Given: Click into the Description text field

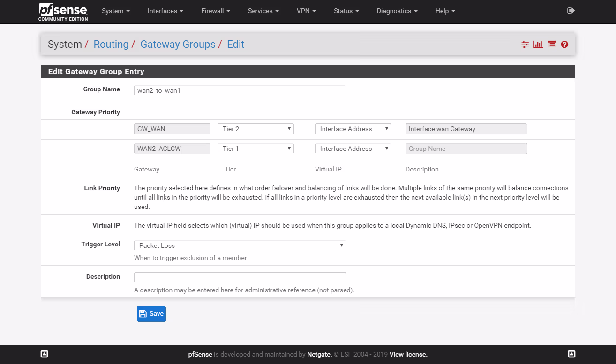Looking at the screenshot, I should tap(240, 278).
